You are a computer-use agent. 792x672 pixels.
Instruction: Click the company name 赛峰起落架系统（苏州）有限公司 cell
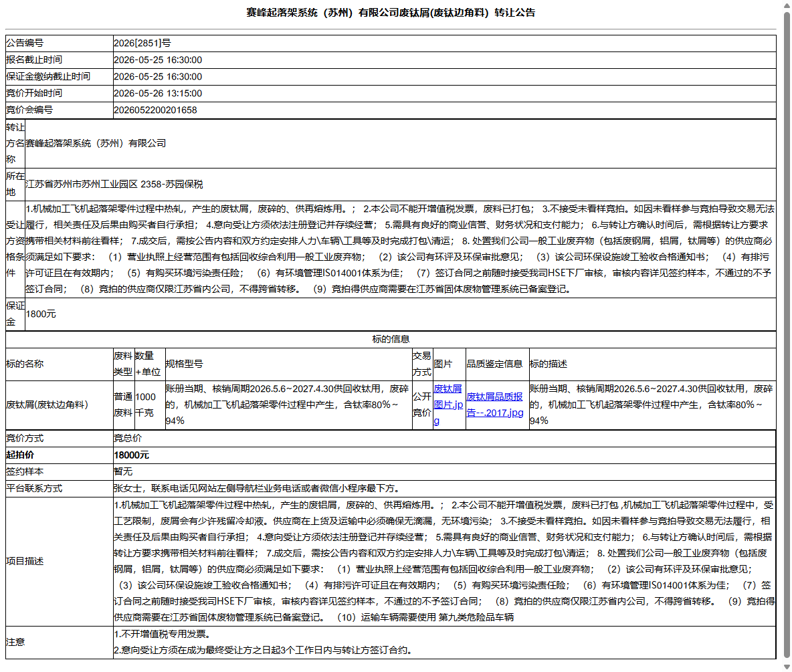pyautogui.click(x=400, y=143)
